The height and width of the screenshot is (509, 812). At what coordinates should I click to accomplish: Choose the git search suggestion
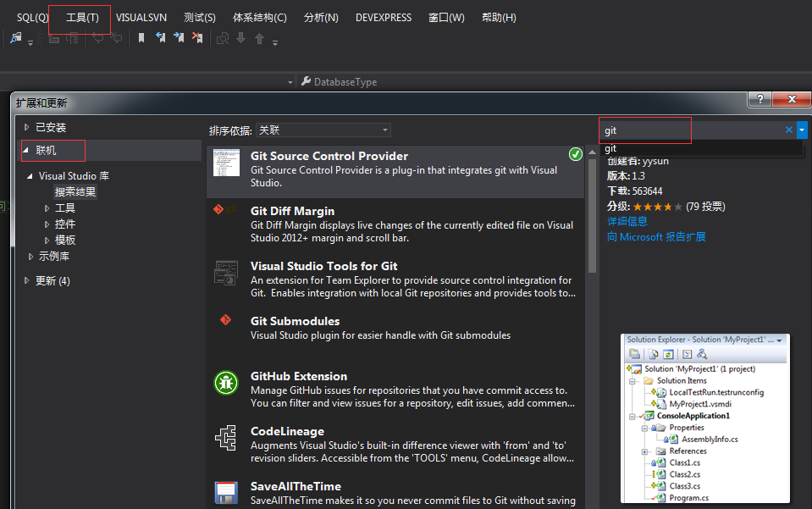point(701,148)
